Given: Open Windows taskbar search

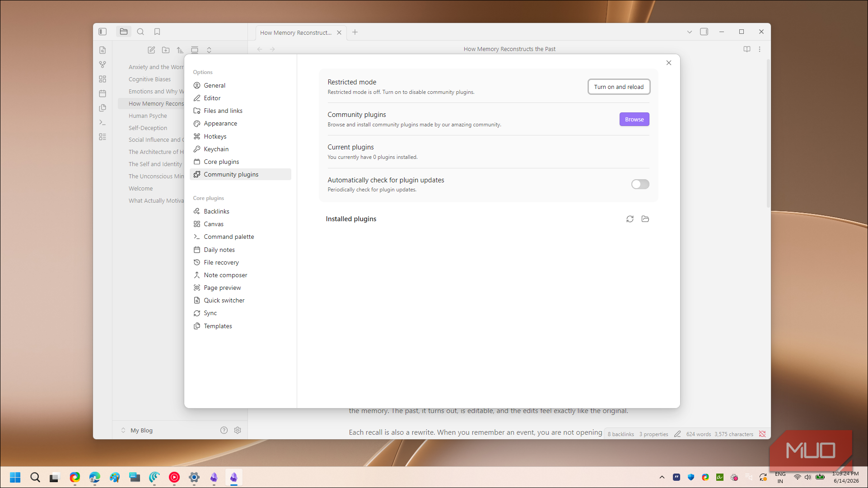Looking at the screenshot, I should point(35,477).
